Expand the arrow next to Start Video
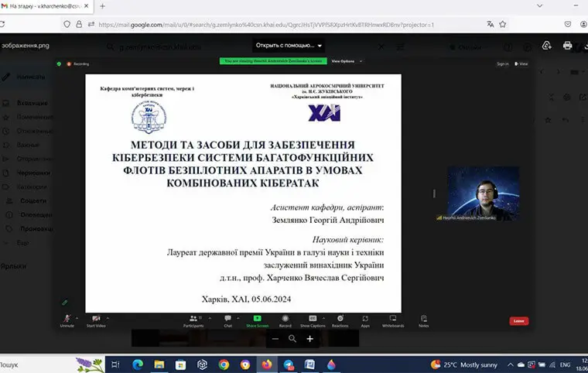This screenshot has height=373, width=588. click(108, 318)
